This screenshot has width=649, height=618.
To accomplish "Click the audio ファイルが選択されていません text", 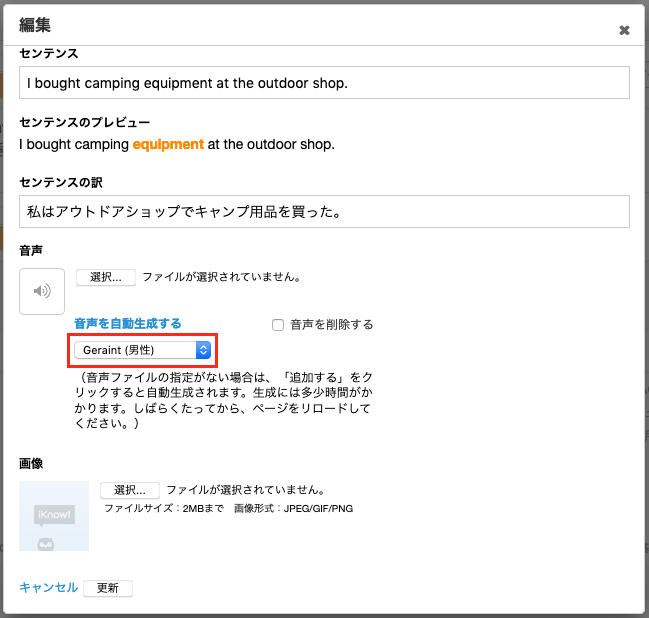I will click(221, 277).
